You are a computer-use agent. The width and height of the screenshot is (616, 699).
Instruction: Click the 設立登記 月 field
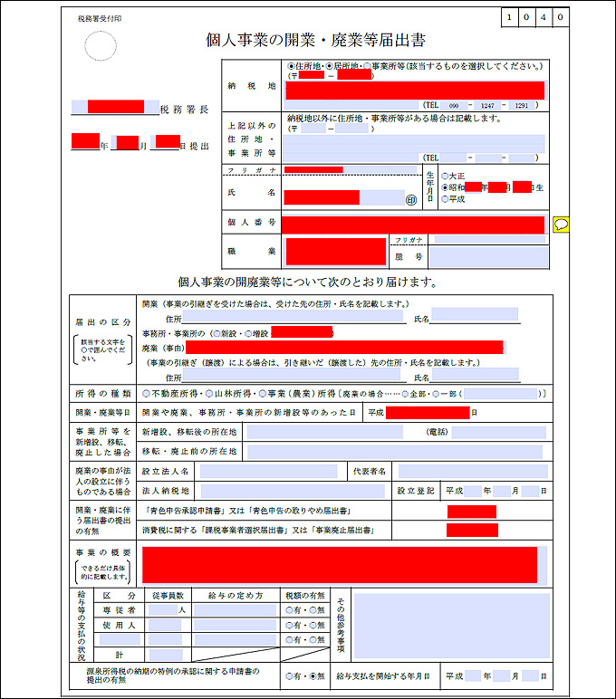pyautogui.click(x=501, y=492)
